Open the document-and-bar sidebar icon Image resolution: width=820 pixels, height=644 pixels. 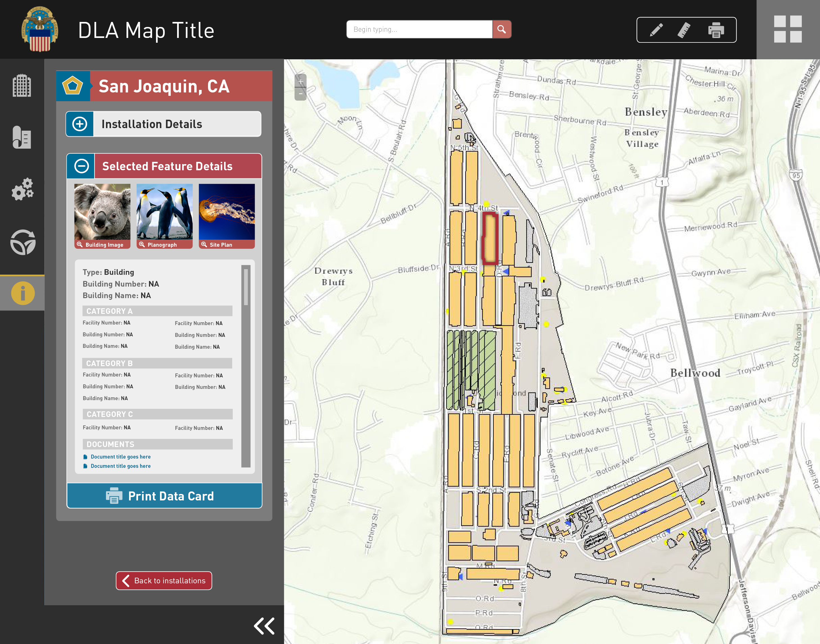coord(22,137)
